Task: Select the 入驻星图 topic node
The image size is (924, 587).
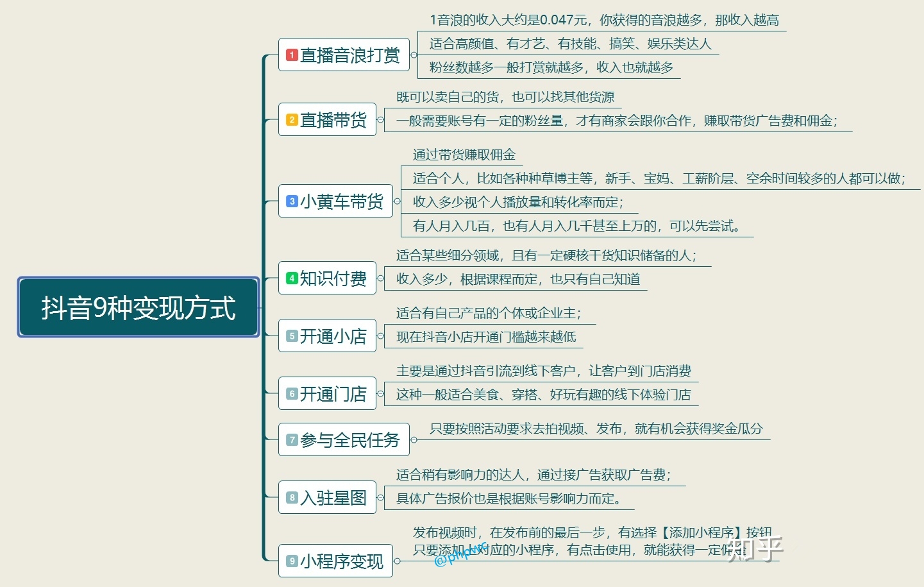Action: tap(327, 498)
